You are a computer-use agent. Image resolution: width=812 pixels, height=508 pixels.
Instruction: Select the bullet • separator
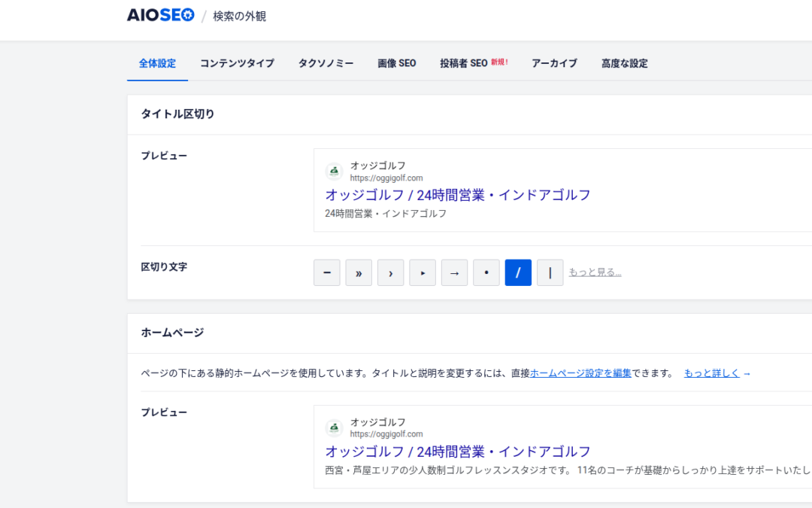pyautogui.click(x=486, y=272)
